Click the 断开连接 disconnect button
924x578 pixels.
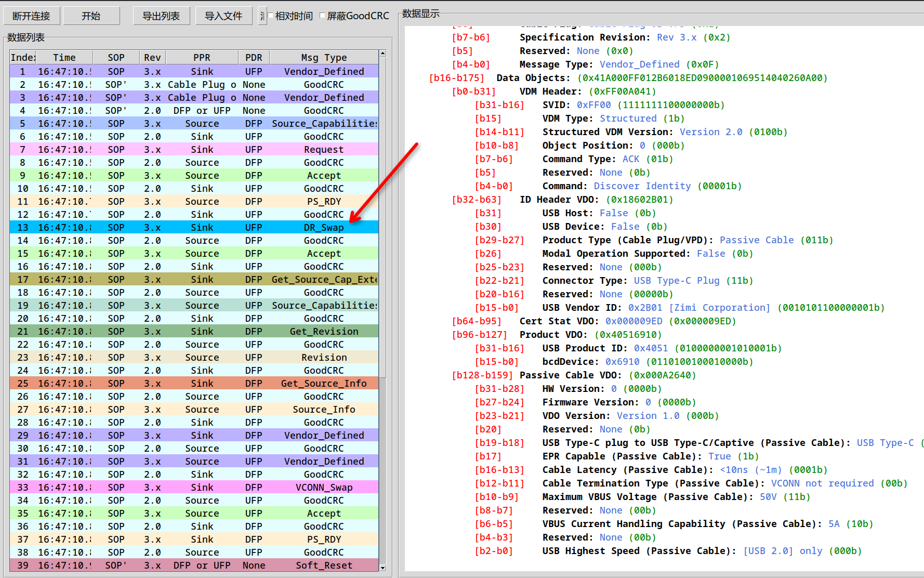31,16
